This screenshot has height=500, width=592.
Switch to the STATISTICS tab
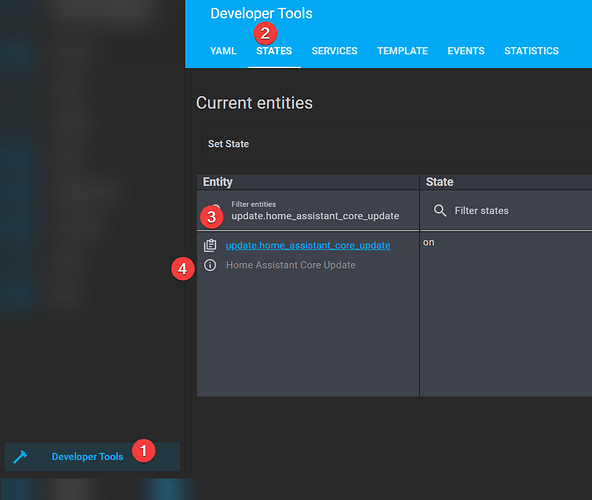click(x=532, y=51)
